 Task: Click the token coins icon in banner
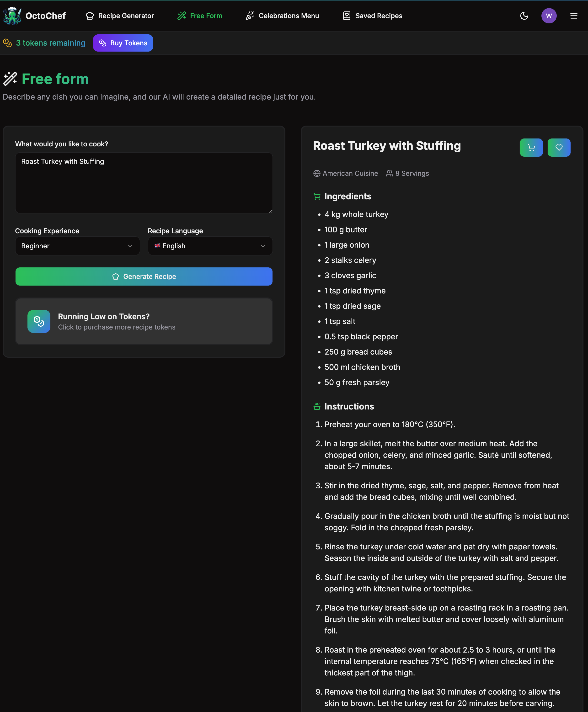coord(7,43)
